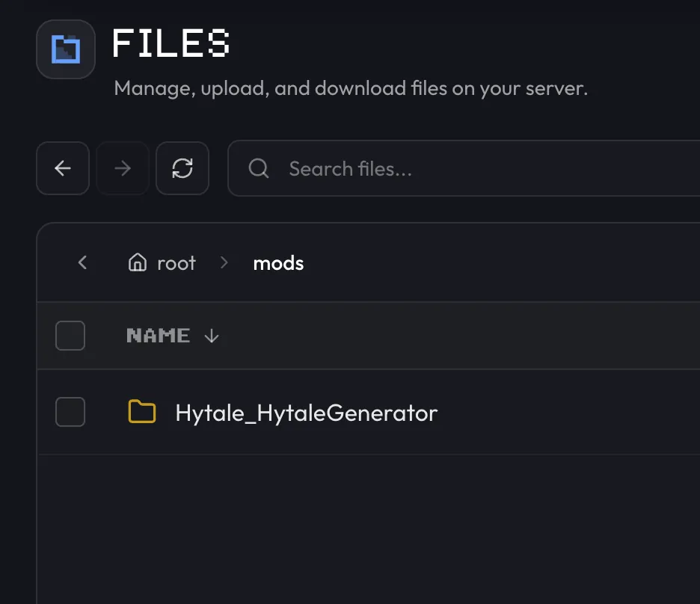Open the Hytale_HytaleGenerator folder
Viewport: 700px width, 604px height.
point(306,413)
